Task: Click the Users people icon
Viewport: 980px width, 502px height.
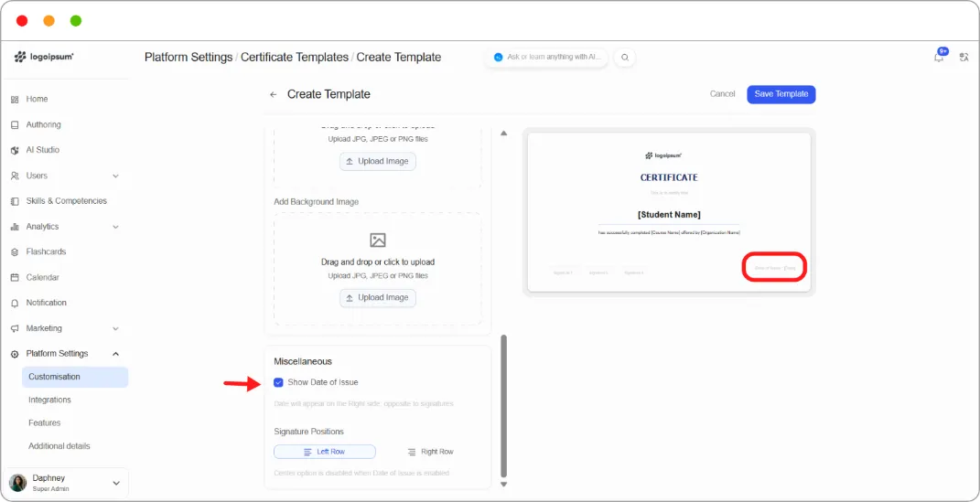Action: (x=15, y=176)
